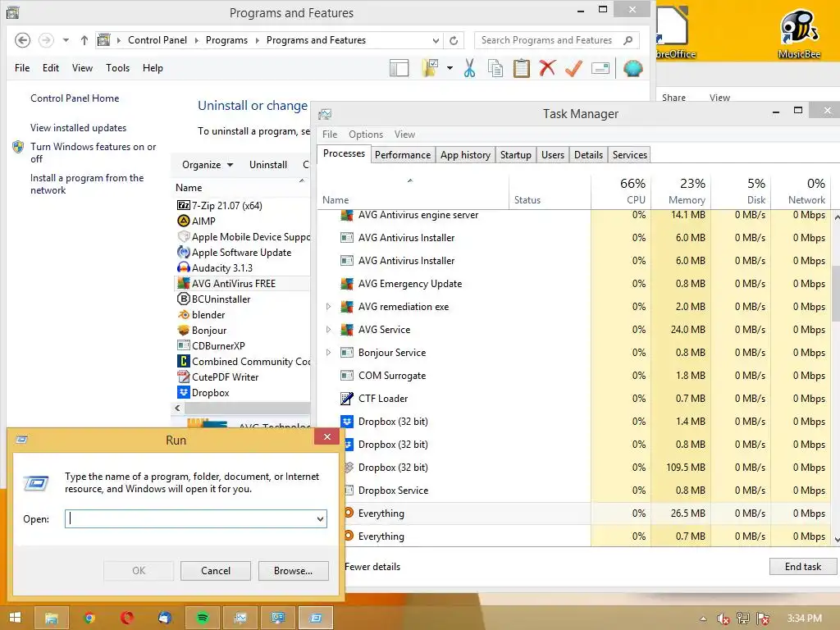
Task: Select AVG Emergency Update process
Action: point(574,283)
